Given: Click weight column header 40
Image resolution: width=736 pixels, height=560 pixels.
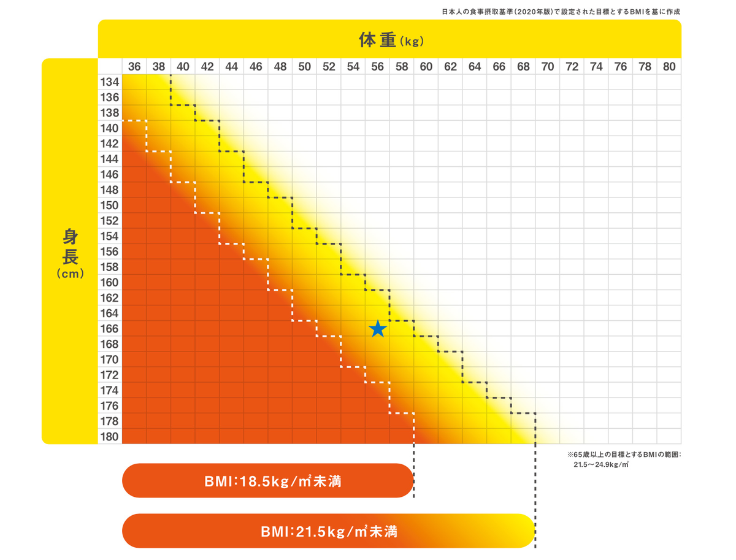Looking at the screenshot, I should (x=183, y=66).
